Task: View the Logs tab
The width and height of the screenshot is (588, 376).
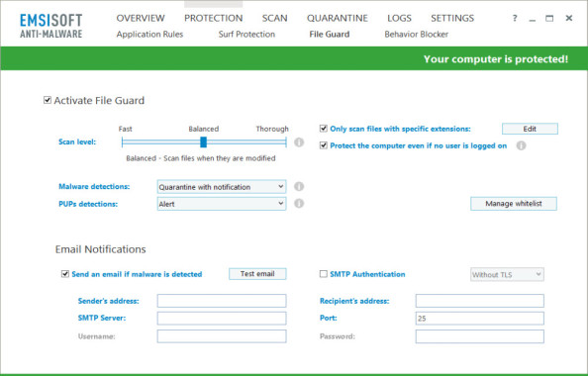Action: pyautogui.click(x=399, y=18)
